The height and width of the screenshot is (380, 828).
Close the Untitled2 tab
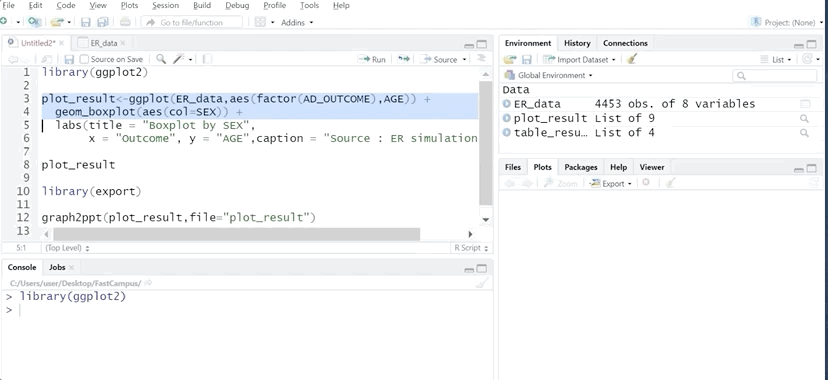pos(61,43)
